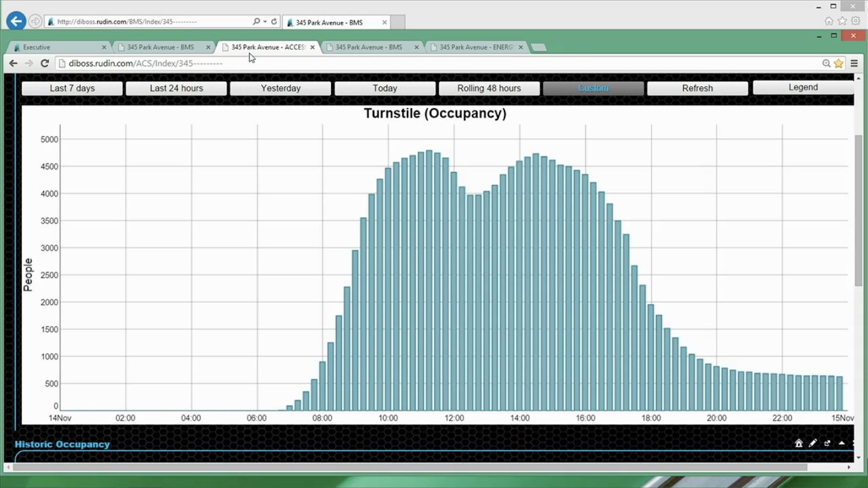This screenshot has height=488, width=868.
Task: Close the 345 Park Avenue - ACCESS tab
Action: pyautogui.click(x=312, y=47)
